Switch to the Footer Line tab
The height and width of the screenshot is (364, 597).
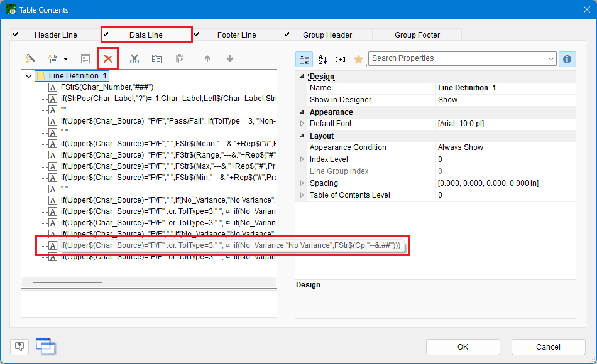click(236, 35)
